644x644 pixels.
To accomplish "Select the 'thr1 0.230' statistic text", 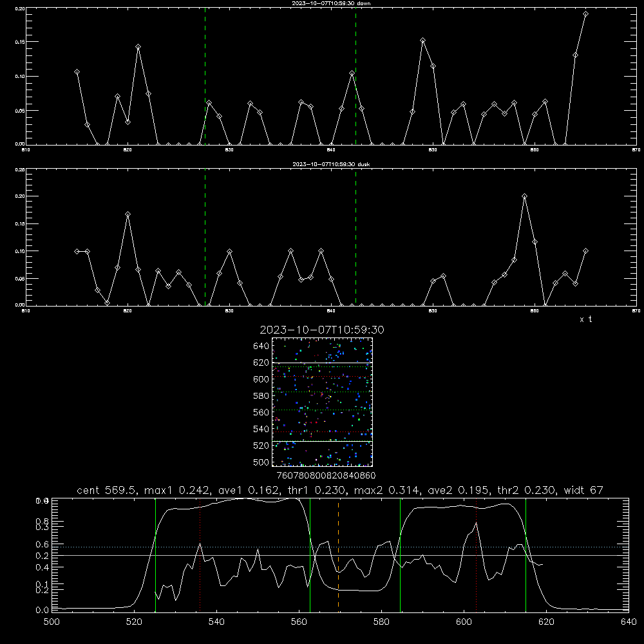I will click(316, 490).
